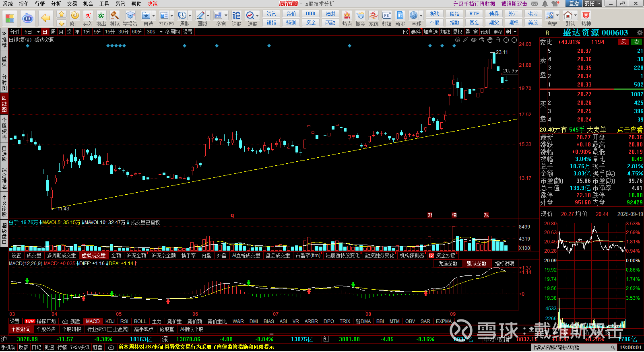Switch to the BOLL indicator tab
The image size is (644, 352).
point(140,321)
